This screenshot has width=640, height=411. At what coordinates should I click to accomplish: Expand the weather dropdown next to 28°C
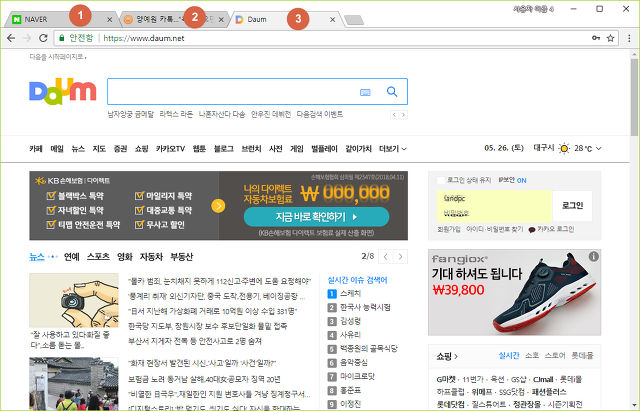[x=598, y=149]
